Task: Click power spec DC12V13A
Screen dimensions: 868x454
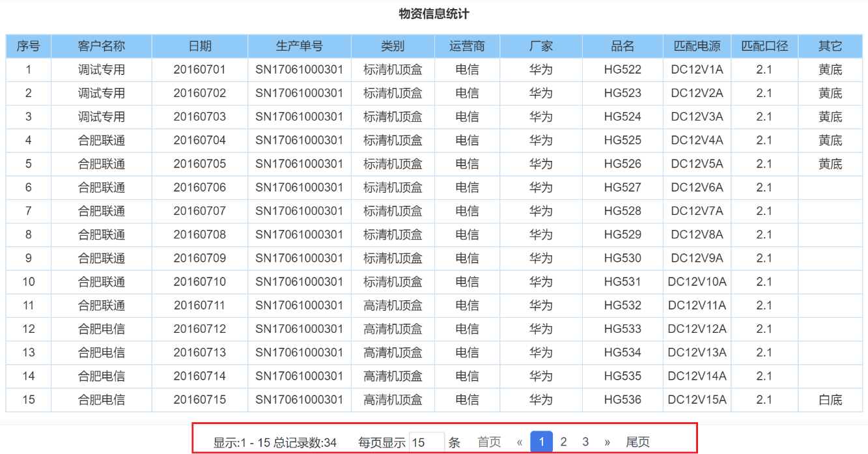Action: click(697, 352)
